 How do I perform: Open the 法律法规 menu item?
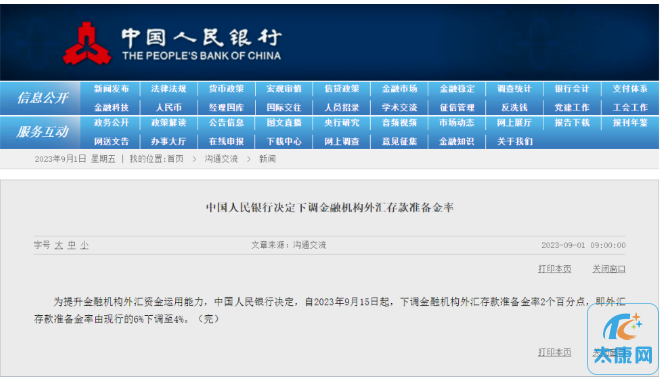pyautogui.click(x=169, y=89)
